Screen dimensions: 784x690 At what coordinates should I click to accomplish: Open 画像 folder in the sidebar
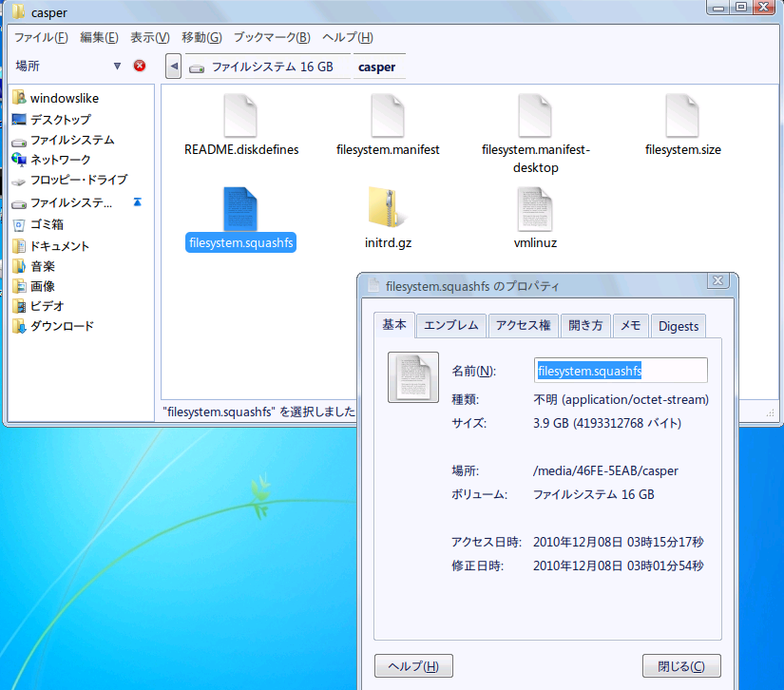(33, 286)
